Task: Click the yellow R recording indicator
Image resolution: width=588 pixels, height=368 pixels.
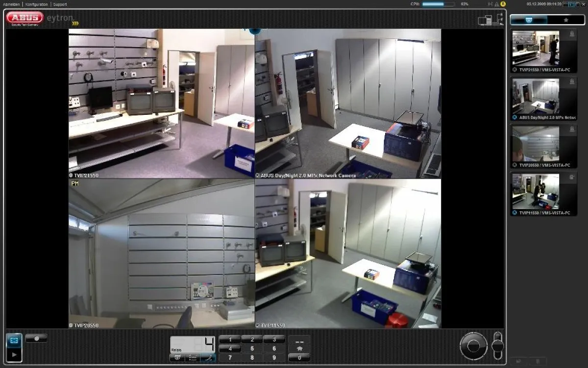Action: pos(503,4)
